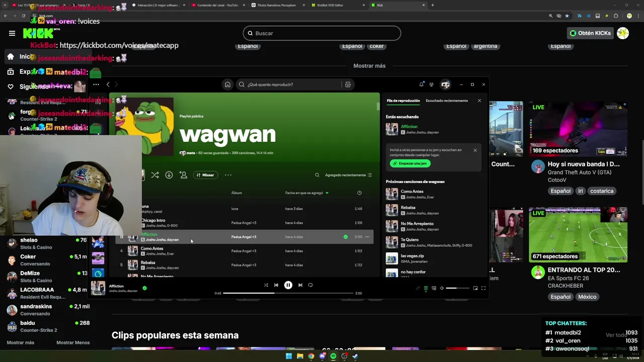644x362 pixels.
Task: Toggle shuffle in playlist header
Action: coord(155,175)
